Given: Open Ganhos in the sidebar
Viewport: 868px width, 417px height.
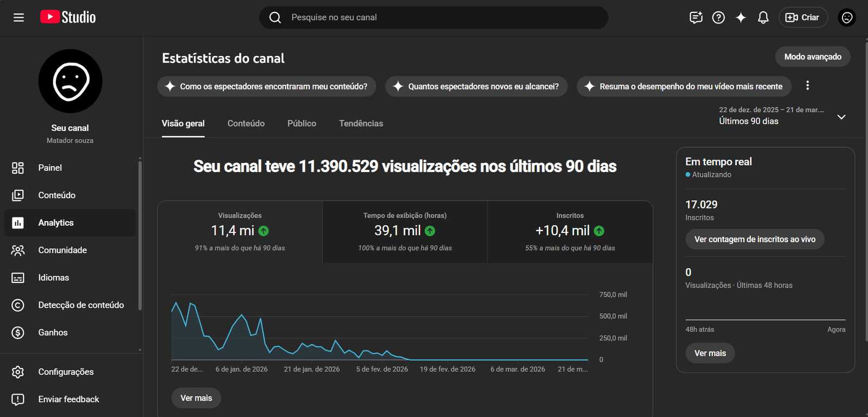Looking at the screenshot, I should pyautogui.click(x=70, y=332).
